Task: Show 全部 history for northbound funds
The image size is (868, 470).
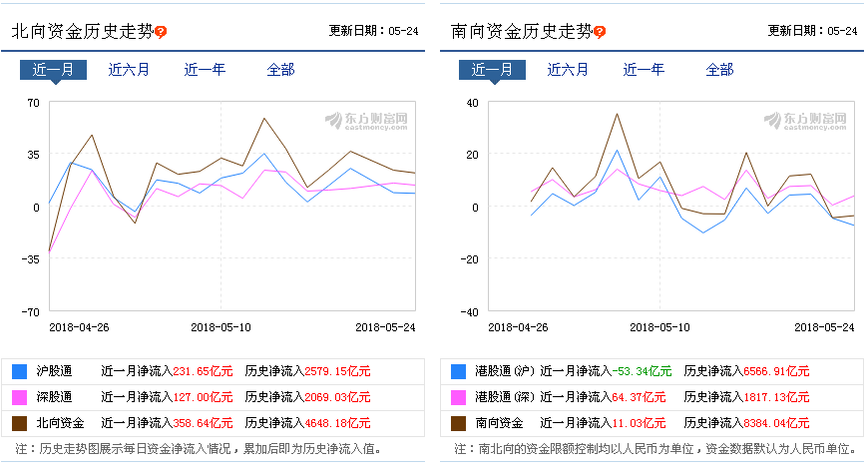Action: [x=280, y=70]
